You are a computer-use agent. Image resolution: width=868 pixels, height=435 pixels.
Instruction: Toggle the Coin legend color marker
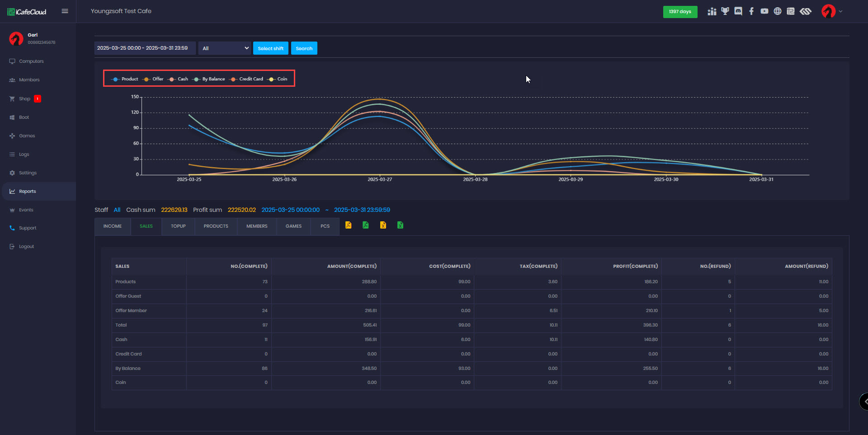coord(271,79)
